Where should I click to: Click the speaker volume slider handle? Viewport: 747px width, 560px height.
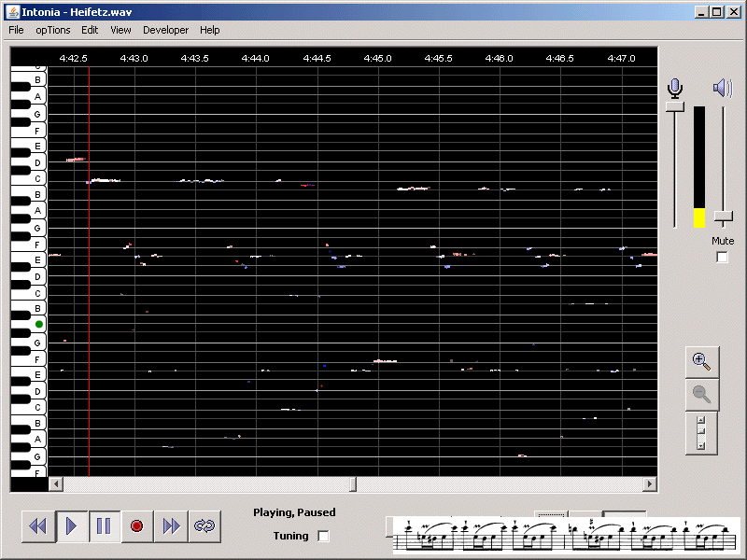coord(723,217)
